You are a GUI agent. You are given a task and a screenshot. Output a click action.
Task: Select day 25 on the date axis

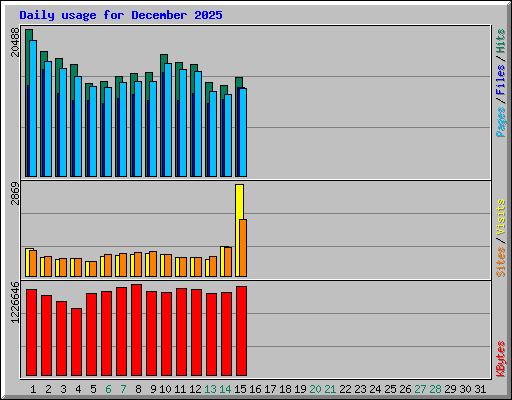pyautogui.click(x=390, y=389)
